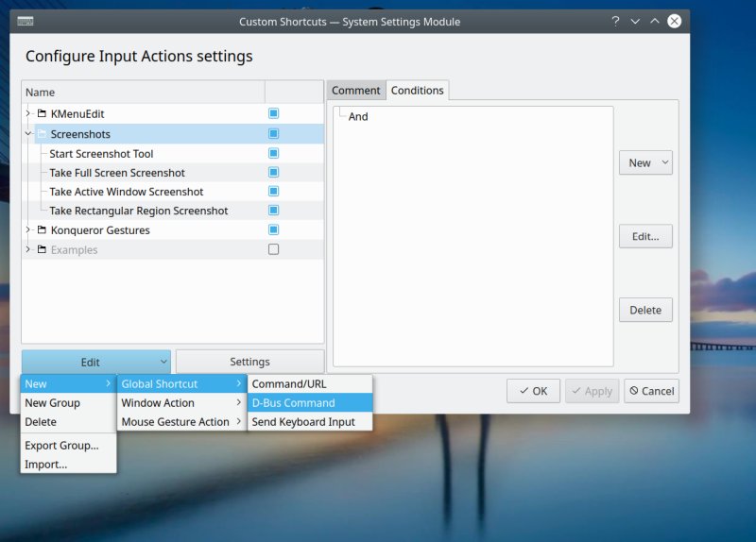Collapse the Screenshots tree group
Image resolution: width=756 pixels, height=542 pixels.
pos(28,134)
